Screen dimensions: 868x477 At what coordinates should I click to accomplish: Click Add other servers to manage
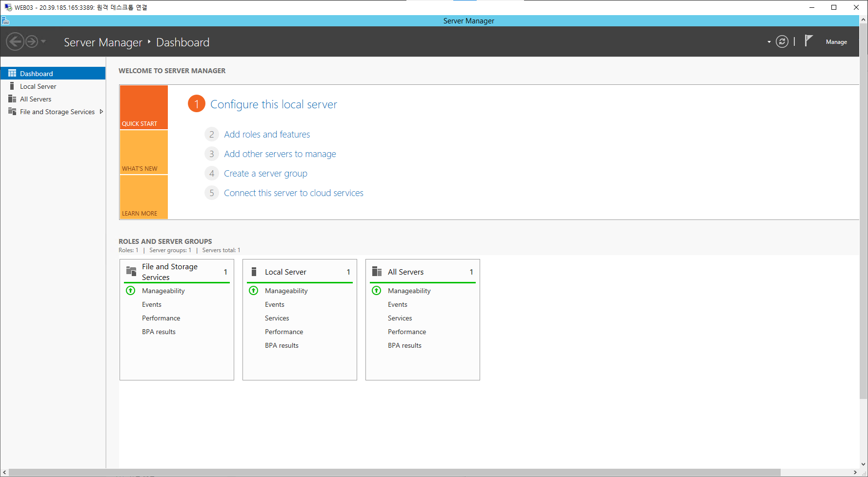(280, 154)
